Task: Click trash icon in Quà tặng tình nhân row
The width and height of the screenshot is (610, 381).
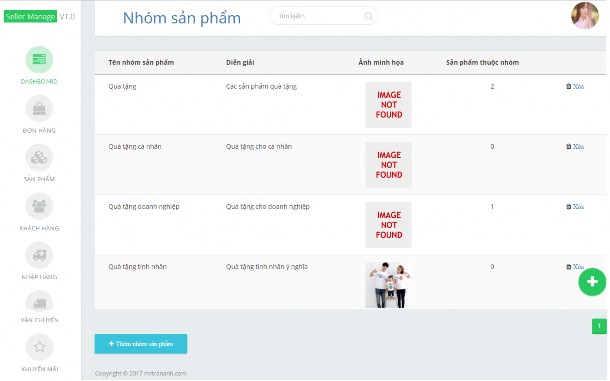Action: pyautogui.click(x=569, y=267)
